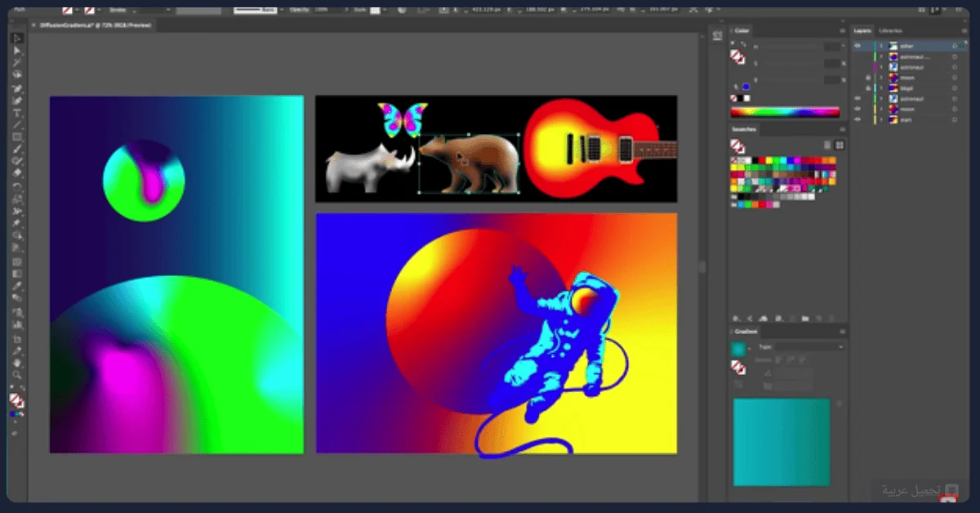This screenshot has width=980, height=513.
Task: Click Reverse Gradient icon in Gradient panel
Action: (738, 384)
